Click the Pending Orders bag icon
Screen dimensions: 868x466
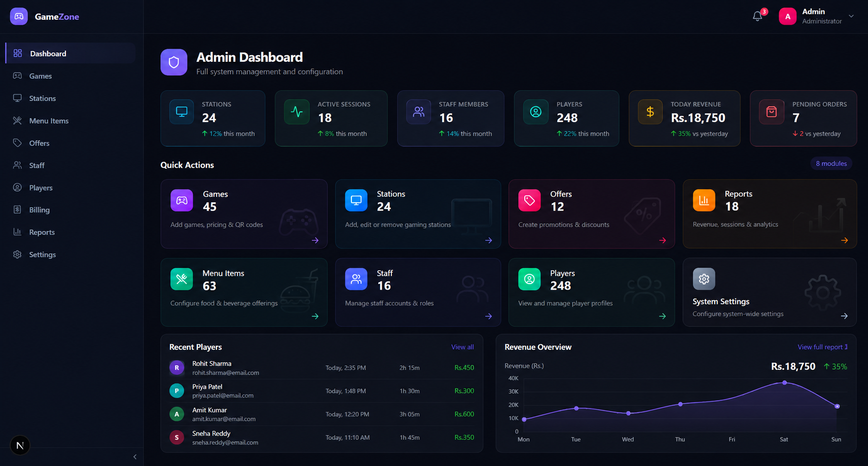[771, 112]
